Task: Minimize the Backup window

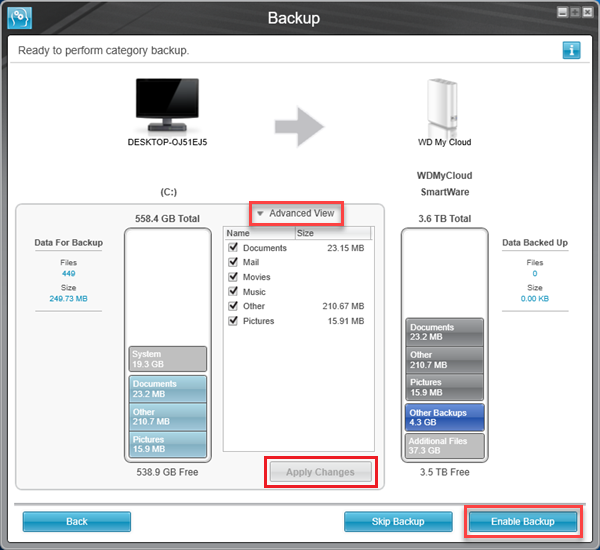Action: coord(562,12)
